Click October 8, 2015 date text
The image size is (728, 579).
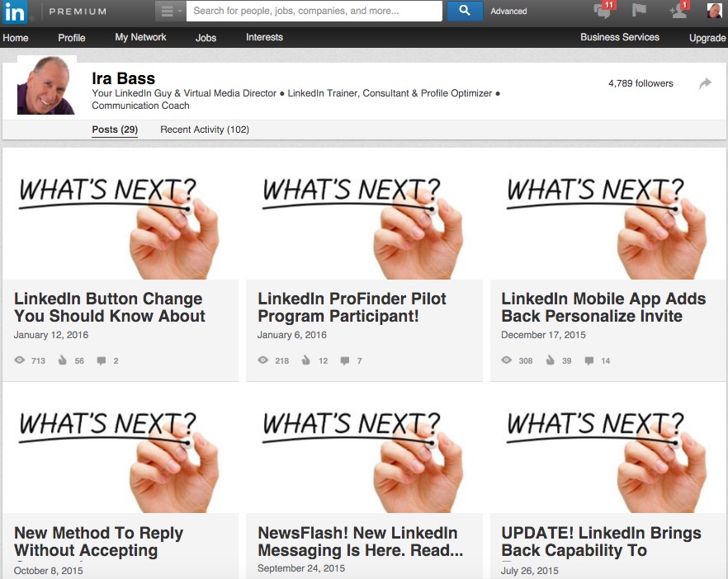[x=48, y=571]
